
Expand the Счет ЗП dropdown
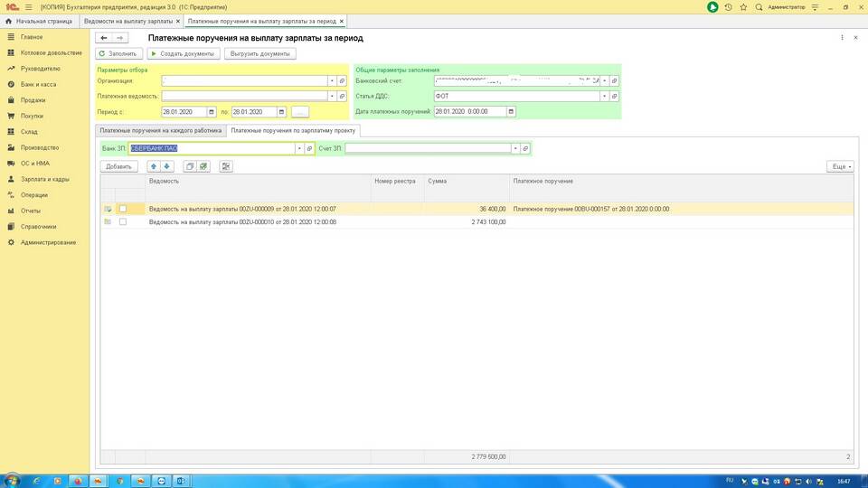(x=515, y=148)
